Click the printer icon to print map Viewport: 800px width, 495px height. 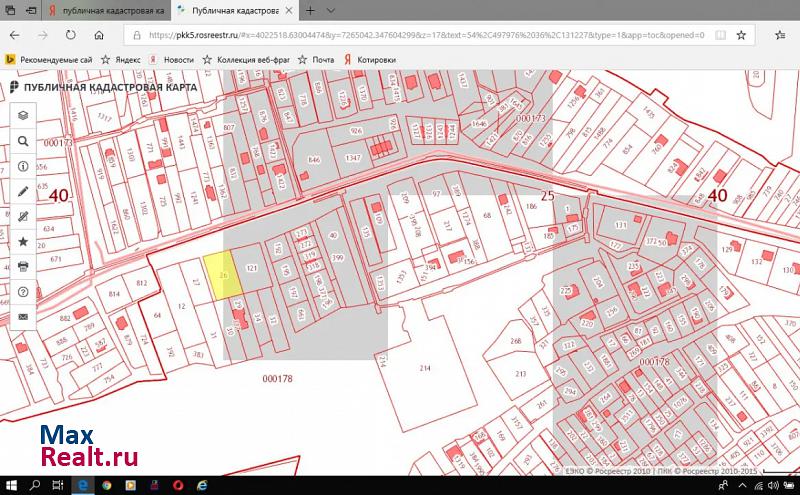(x=23, y=266)
